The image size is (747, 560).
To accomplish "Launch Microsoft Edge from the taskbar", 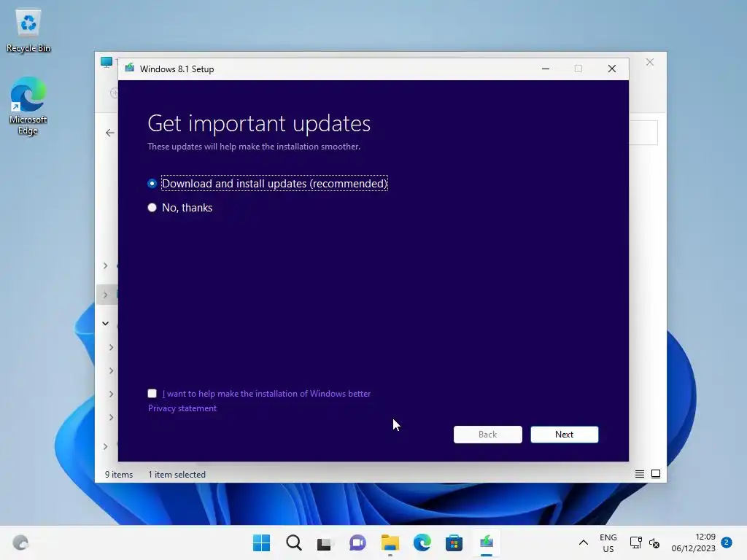I will click(422, 542).
